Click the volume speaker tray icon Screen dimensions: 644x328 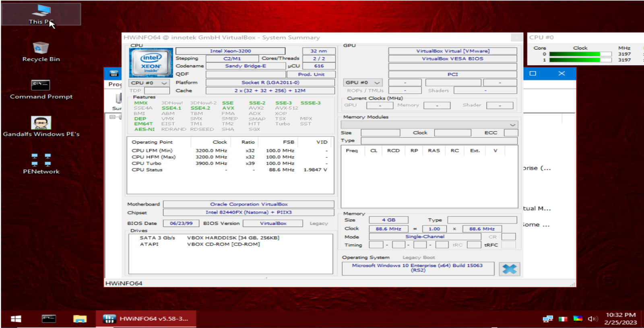coord(592,319)
